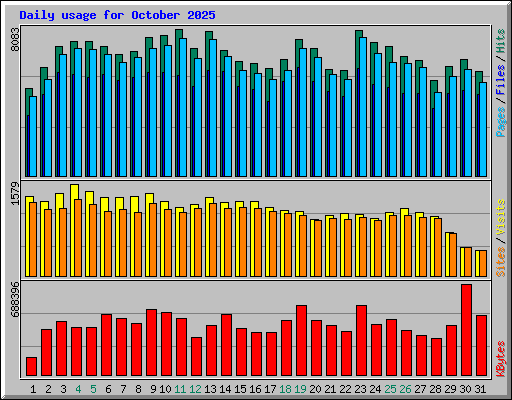Click the chart title 'Daily usage for October 2025'

(117, 15)
